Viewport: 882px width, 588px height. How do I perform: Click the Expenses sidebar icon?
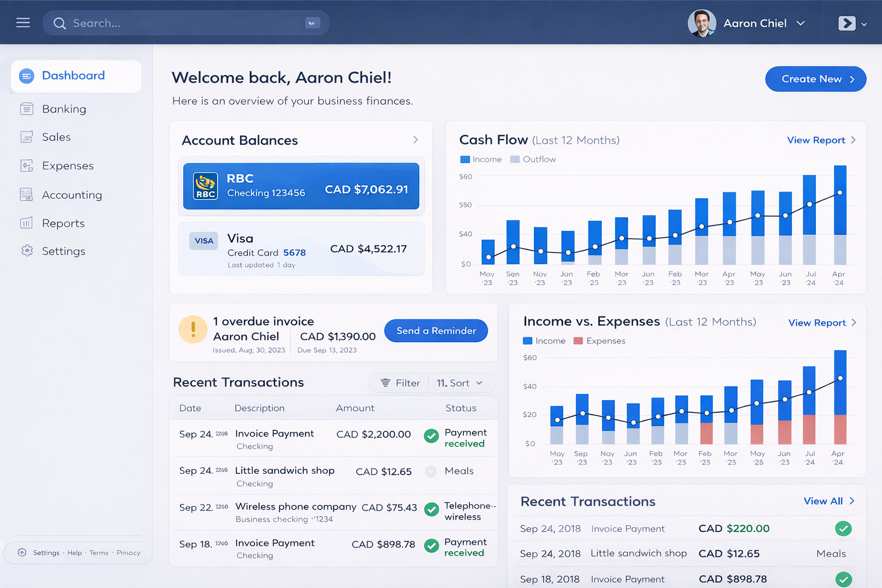[x=26, y=165]
